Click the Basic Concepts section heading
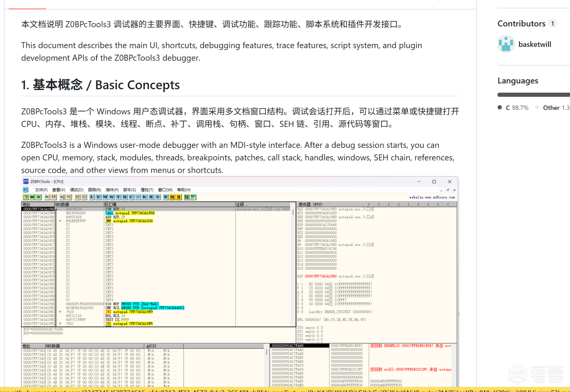Image resolution: width=570 pixels, height=392 pixels. [100, 85]
